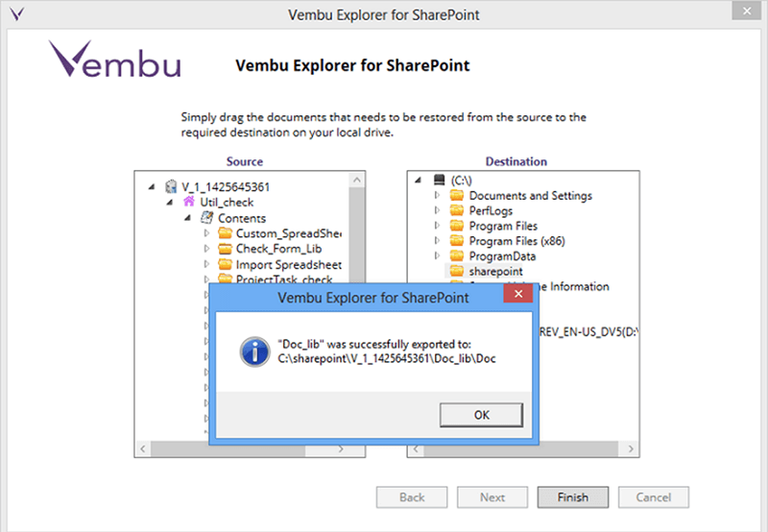Screen dimensions: 768x532
Task: Collapse the (C:\) drive node
Action: click(418, 181)
